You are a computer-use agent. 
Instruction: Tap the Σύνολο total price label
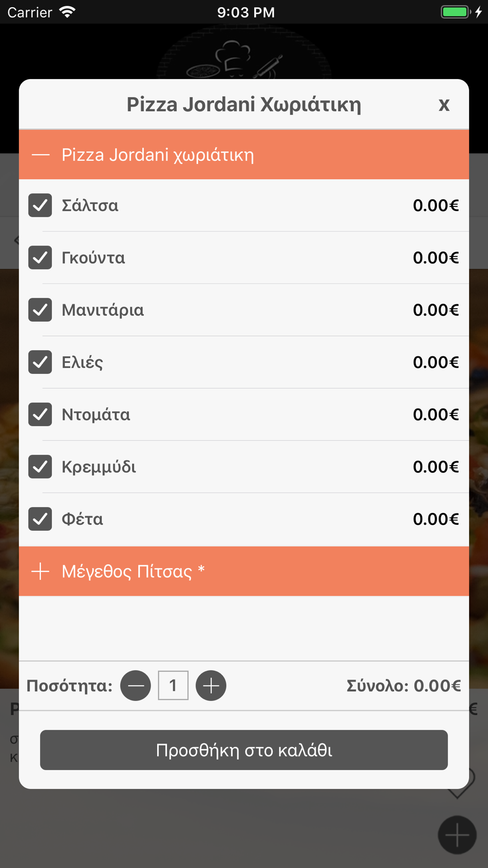(404, 686)
